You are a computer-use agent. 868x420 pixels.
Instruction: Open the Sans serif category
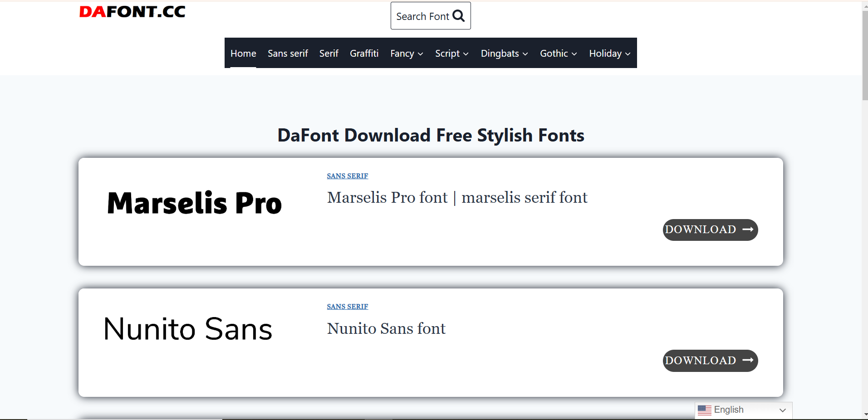(x=288, y=54)
